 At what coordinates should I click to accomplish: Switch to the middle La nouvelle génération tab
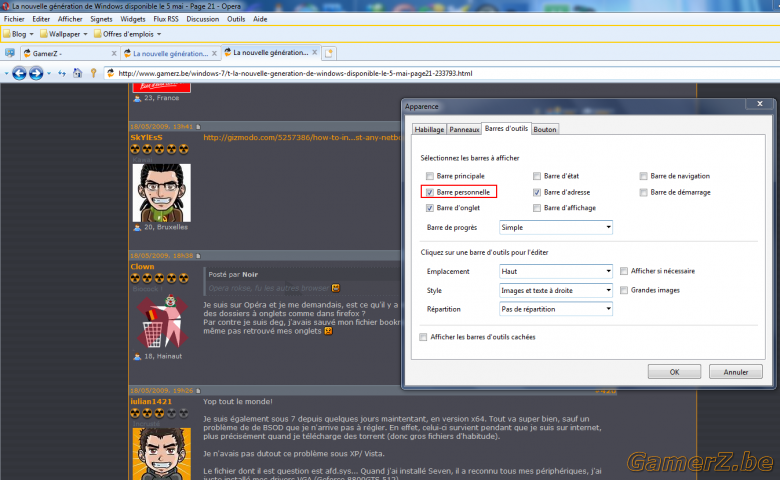pyautogui.click(x=170, y=53)
